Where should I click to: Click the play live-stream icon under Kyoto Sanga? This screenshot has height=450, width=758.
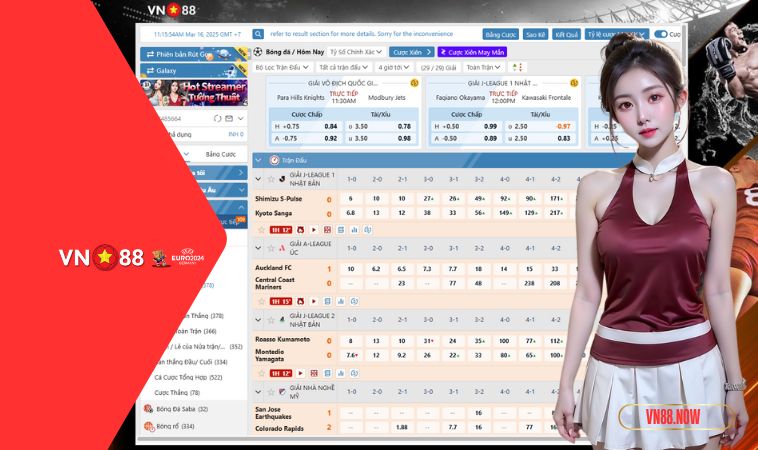tap(314, 230)
